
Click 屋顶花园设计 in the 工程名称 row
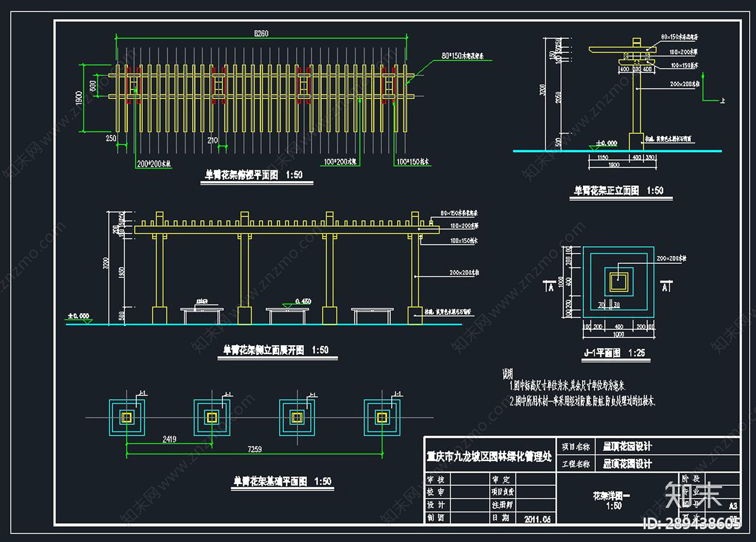click(x=627, y=464)
